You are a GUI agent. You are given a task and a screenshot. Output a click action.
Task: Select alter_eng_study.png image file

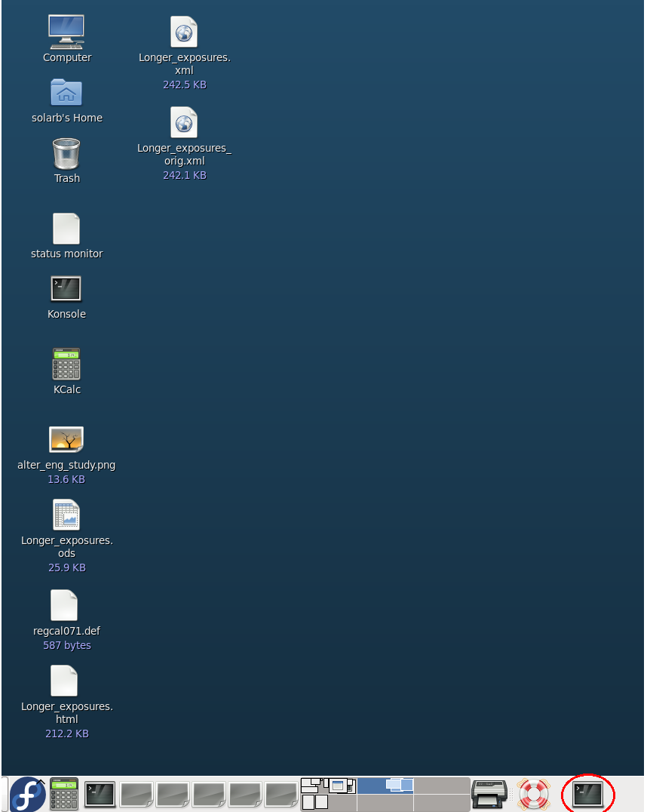(66, 439)
